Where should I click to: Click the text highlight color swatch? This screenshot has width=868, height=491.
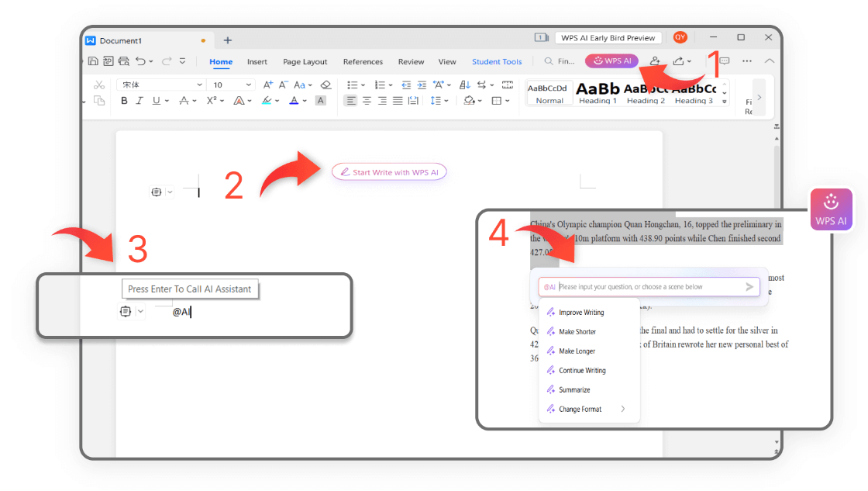tap(267, 100)
